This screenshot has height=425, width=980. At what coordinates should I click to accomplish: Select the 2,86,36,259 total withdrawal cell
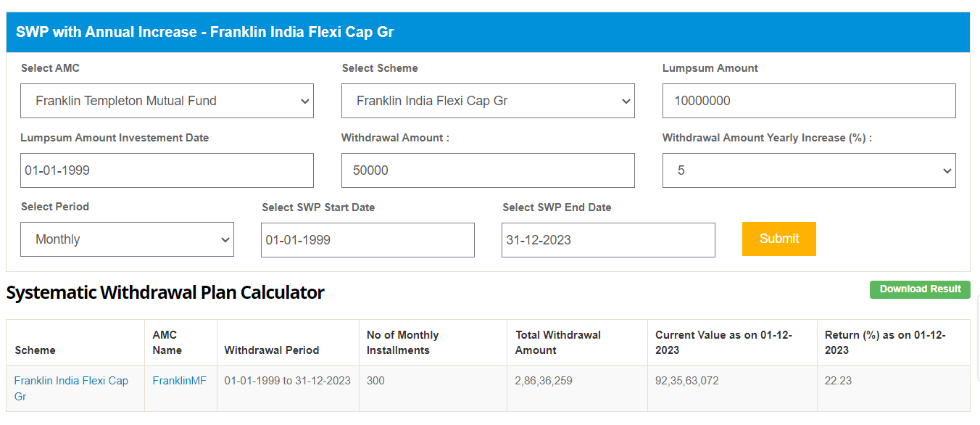[x=544, y=381]
